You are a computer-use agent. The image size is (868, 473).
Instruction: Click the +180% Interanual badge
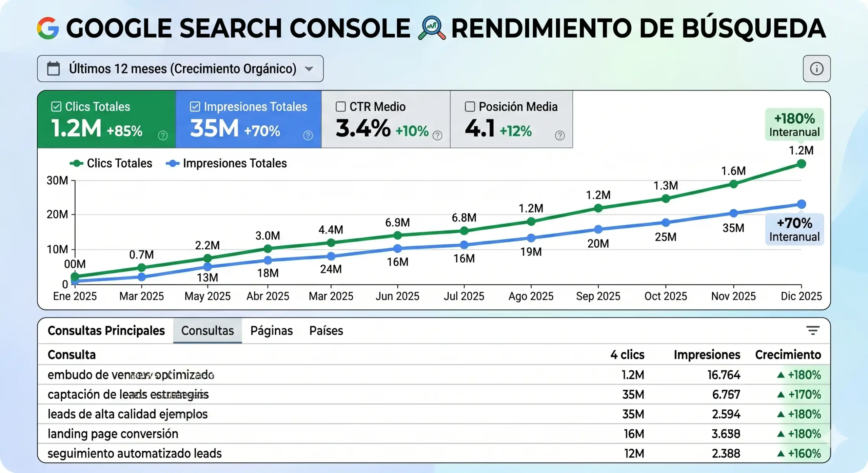794,124
